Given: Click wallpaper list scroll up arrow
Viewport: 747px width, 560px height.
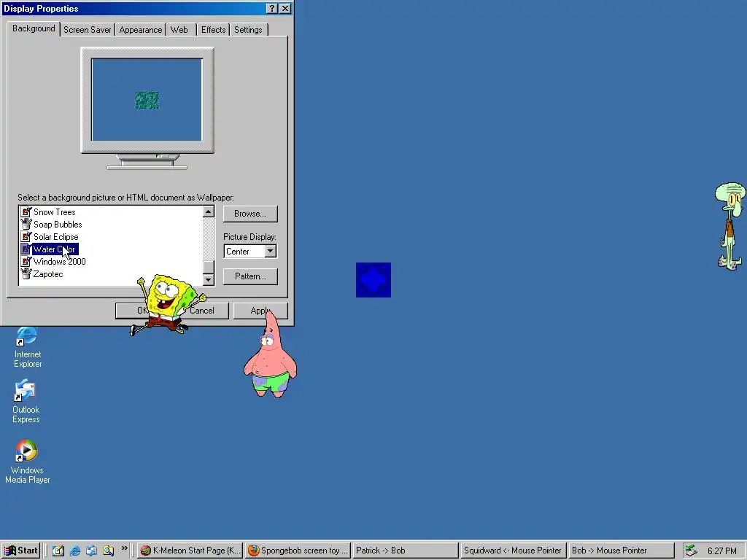Looking at the screenshot, I should coord(209,211).
